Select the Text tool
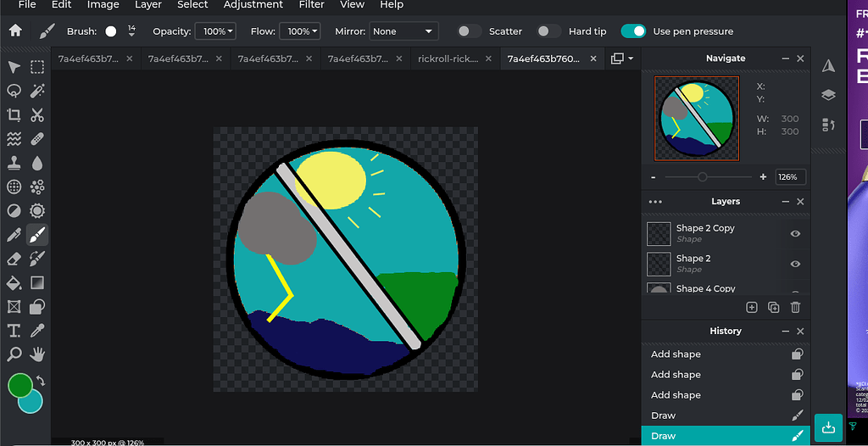 click(14, 331)
